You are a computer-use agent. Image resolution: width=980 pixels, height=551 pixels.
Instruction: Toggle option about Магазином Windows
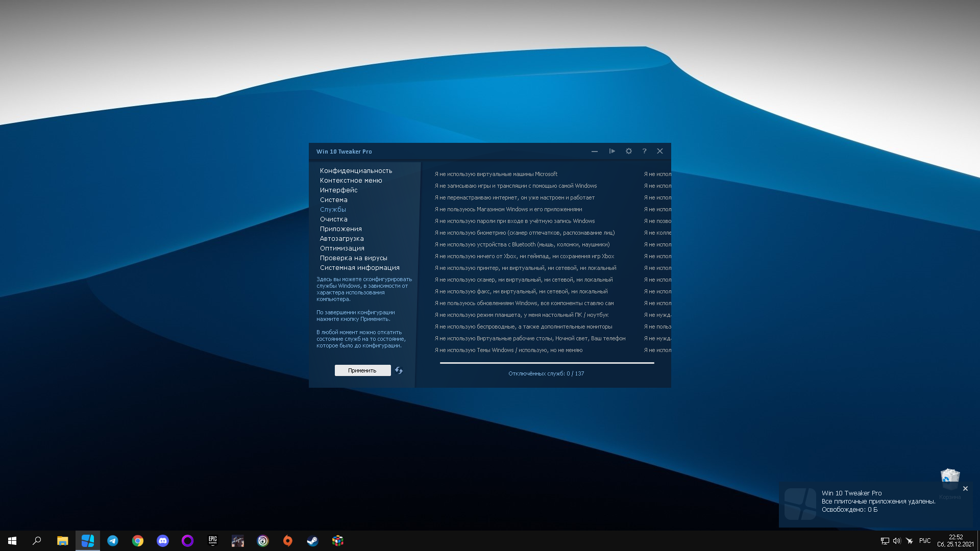coord(508,209)
